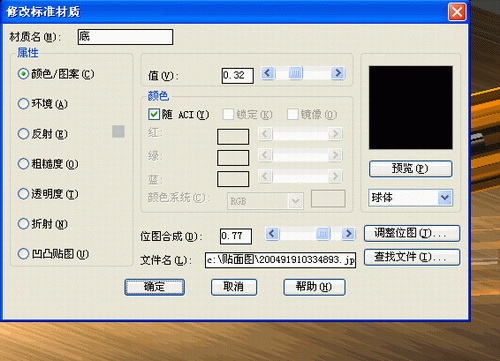Click the 位图合成 field showing 0.77
This screenshot has width=500, height=361.
point(236,236)
